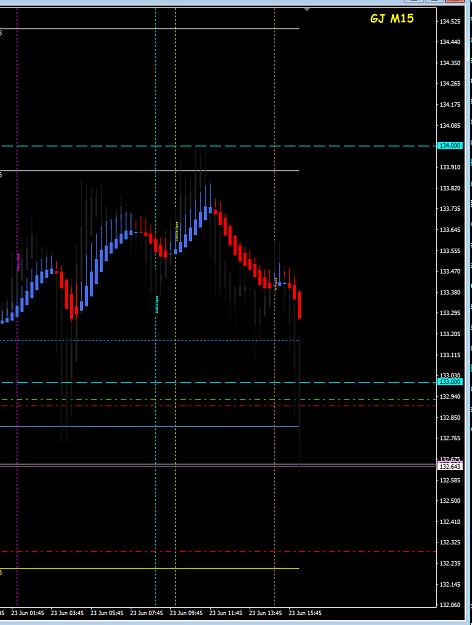Click the 23 Jun 01:45 time label
The image size is (472, 625).
[28, 613]
